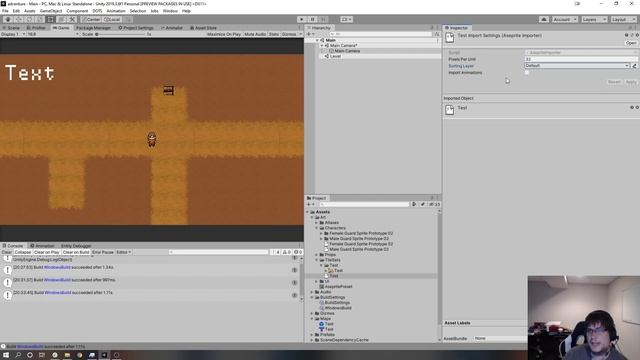The image size is (640, 360).
Task: Open the Window menu
Action: coord(170,11)
